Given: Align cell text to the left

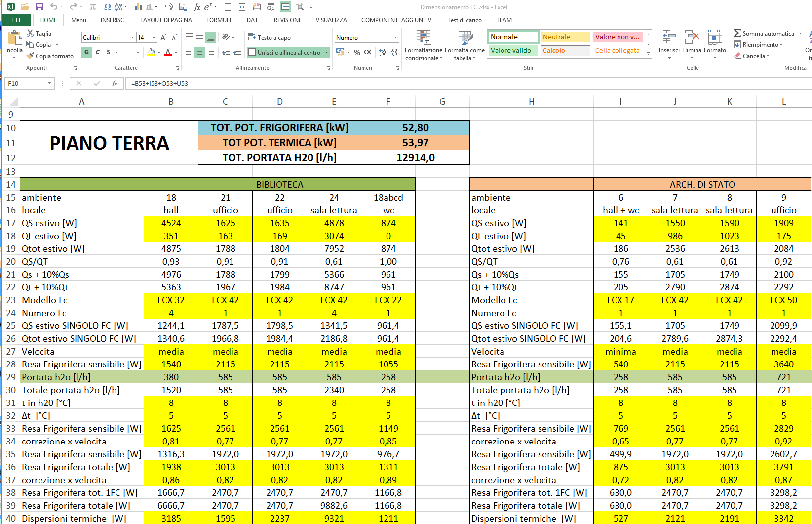Looking at the screenshot, I should (189, 52).
